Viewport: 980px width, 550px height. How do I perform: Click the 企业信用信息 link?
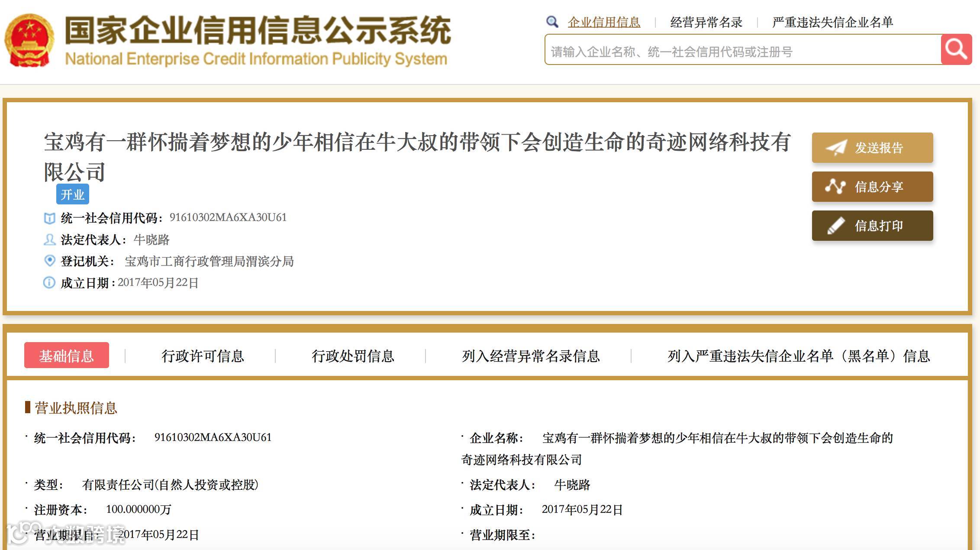(604, 22)
